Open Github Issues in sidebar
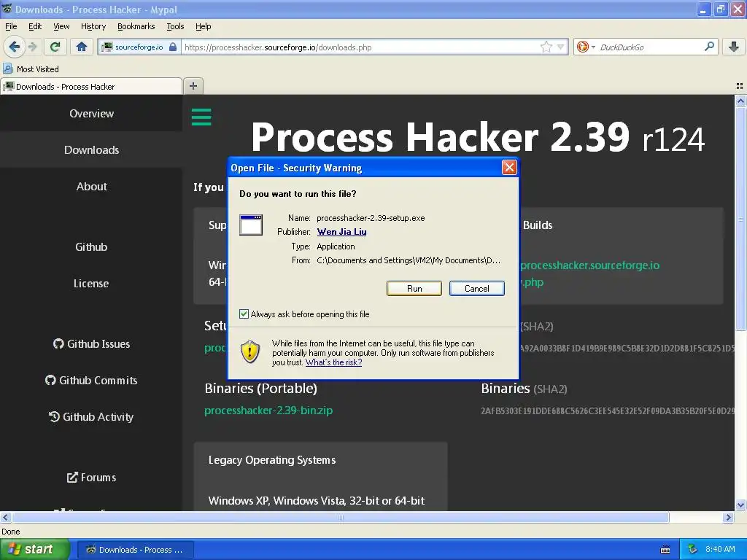This screenshot has height=560, width=747. coord(91,344)
